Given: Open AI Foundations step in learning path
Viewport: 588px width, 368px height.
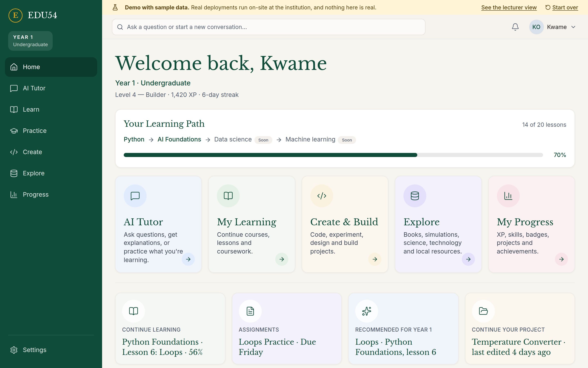Looking at the screenshot, I should pyautogui.click(x=179, y=139).
